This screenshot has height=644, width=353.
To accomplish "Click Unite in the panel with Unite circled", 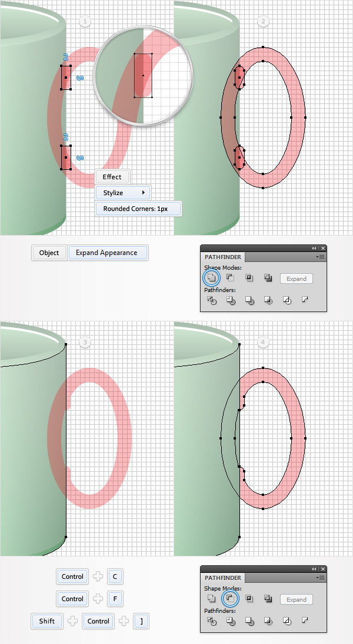I will (x=211, y=278).
